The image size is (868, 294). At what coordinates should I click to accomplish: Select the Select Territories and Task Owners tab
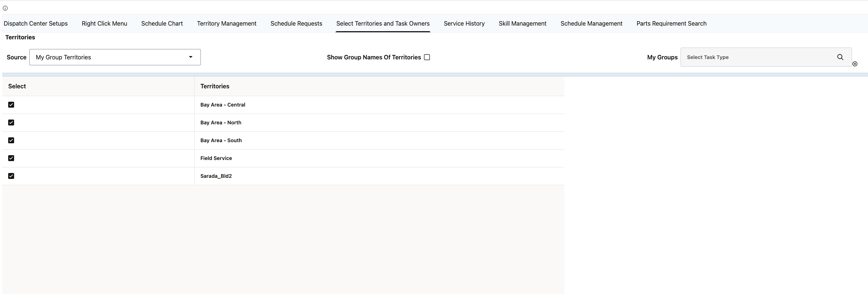[383, 23]
